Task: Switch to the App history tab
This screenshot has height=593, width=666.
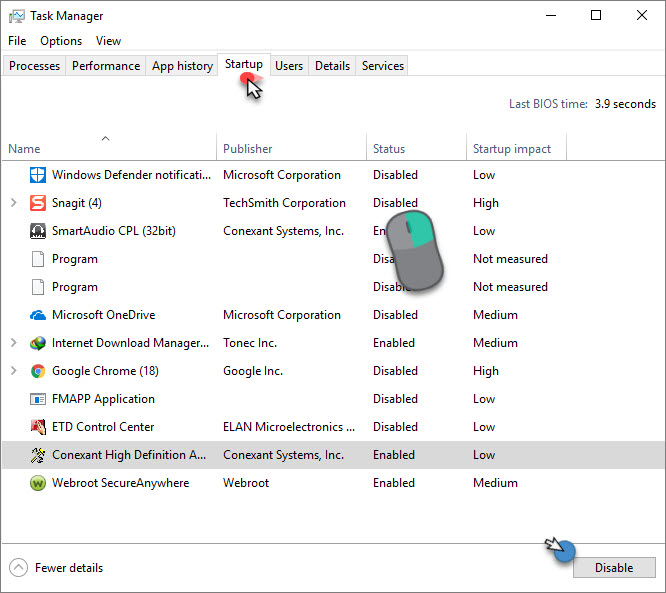Action: [182, 66]
